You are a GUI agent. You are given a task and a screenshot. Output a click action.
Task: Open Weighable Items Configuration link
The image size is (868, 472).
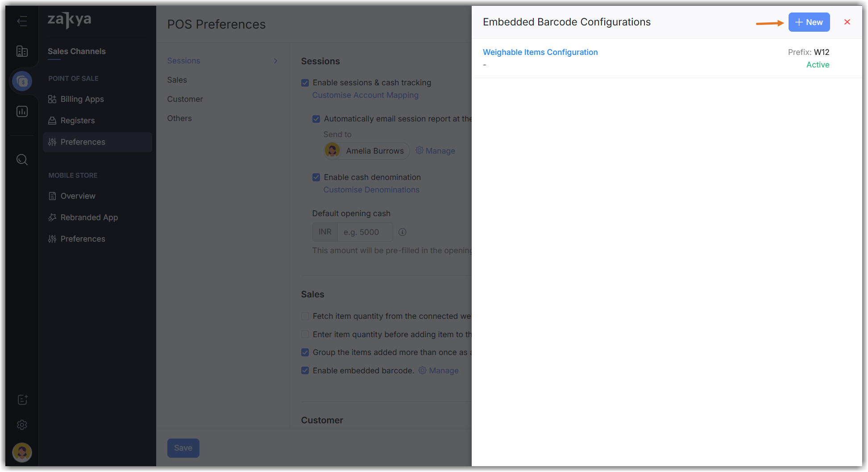click(540, 52)
